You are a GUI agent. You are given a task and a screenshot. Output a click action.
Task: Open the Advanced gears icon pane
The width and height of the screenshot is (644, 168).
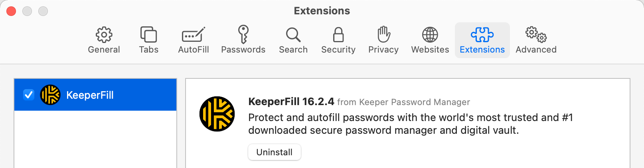coord(536,35)
